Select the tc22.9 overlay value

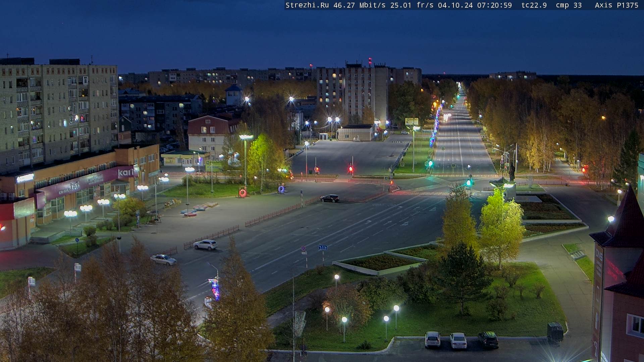click(x=534, y=5)
